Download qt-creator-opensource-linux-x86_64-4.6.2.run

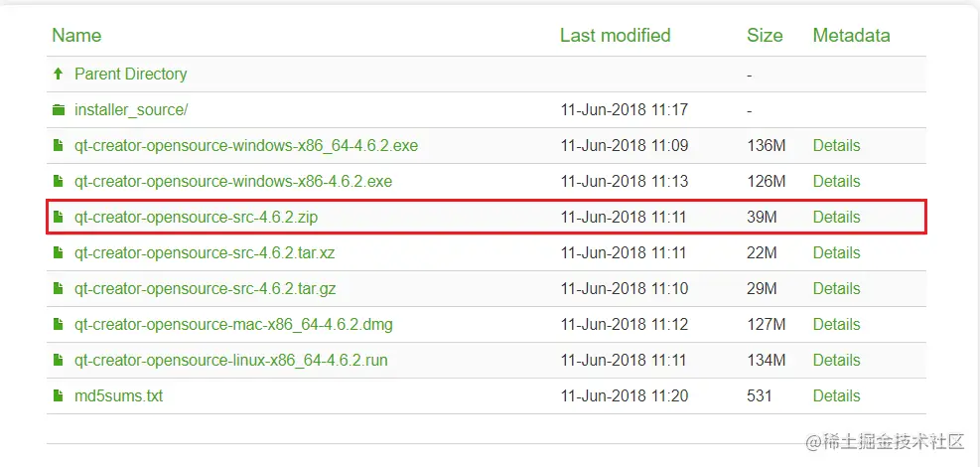(x=230, y=360)
